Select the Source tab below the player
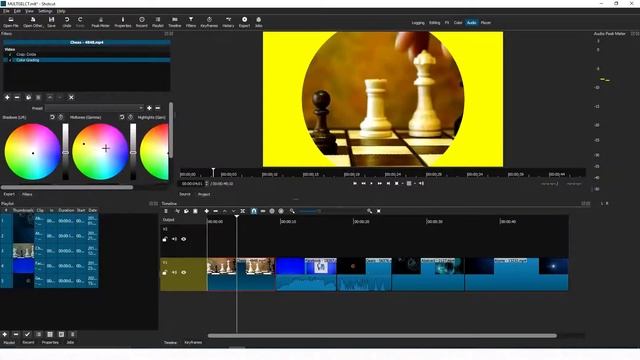 (x=185, y=194)
